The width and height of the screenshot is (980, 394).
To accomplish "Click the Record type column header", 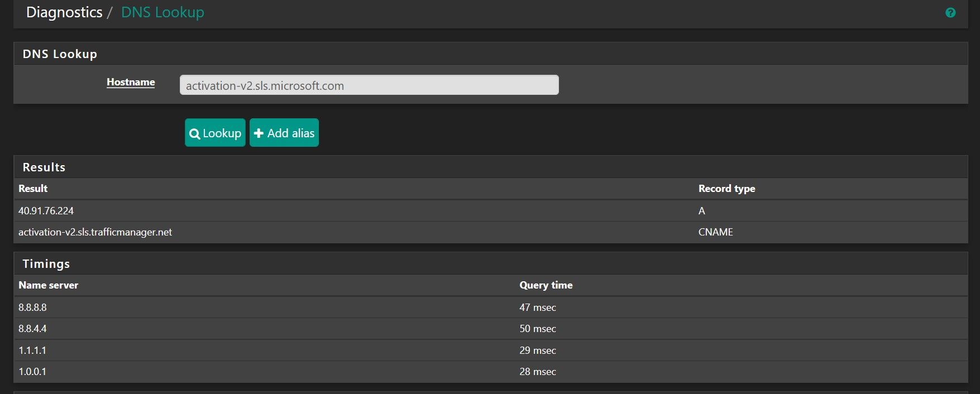I will [x=726, y=189].
